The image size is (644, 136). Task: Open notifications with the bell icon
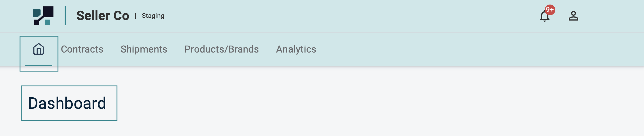pyautogui.click(x=544, y=17)
